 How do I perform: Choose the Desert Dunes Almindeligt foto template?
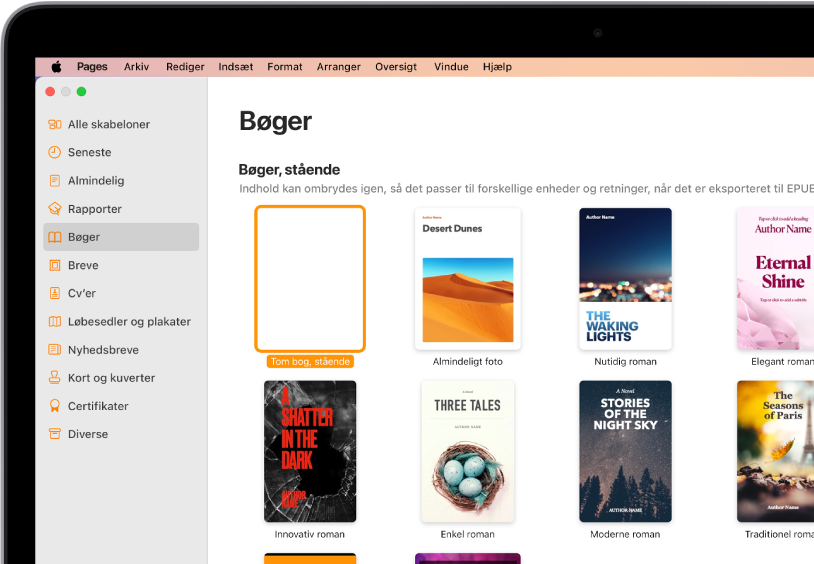pos(468,279)
